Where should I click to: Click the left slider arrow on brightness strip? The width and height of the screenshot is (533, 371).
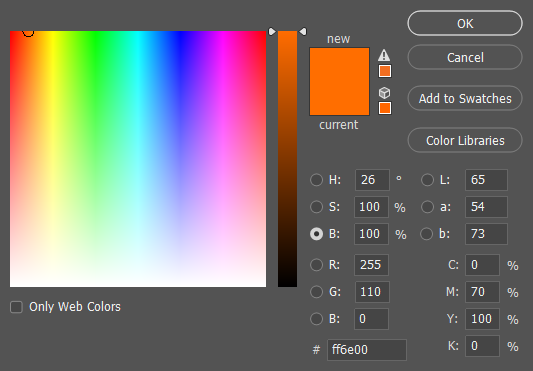[272, 32]
